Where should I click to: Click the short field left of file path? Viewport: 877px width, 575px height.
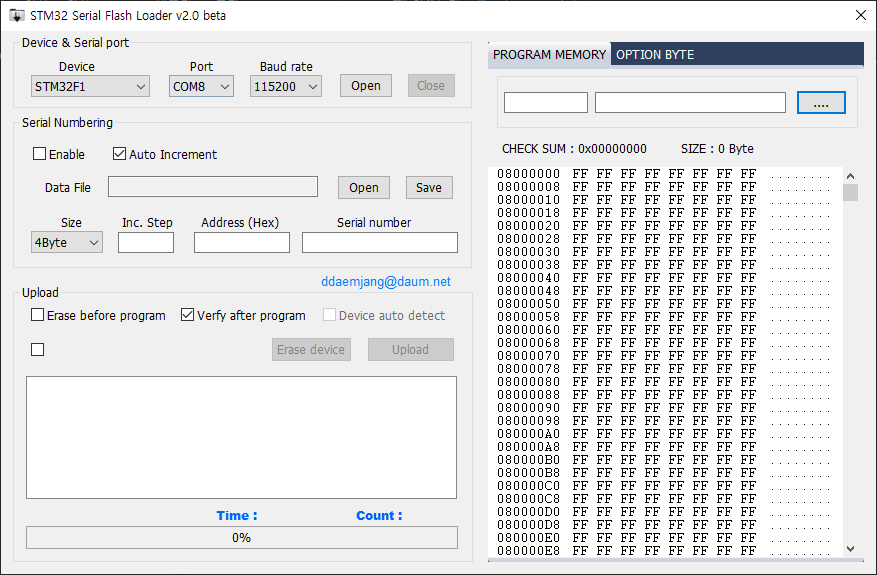[545, 102]
